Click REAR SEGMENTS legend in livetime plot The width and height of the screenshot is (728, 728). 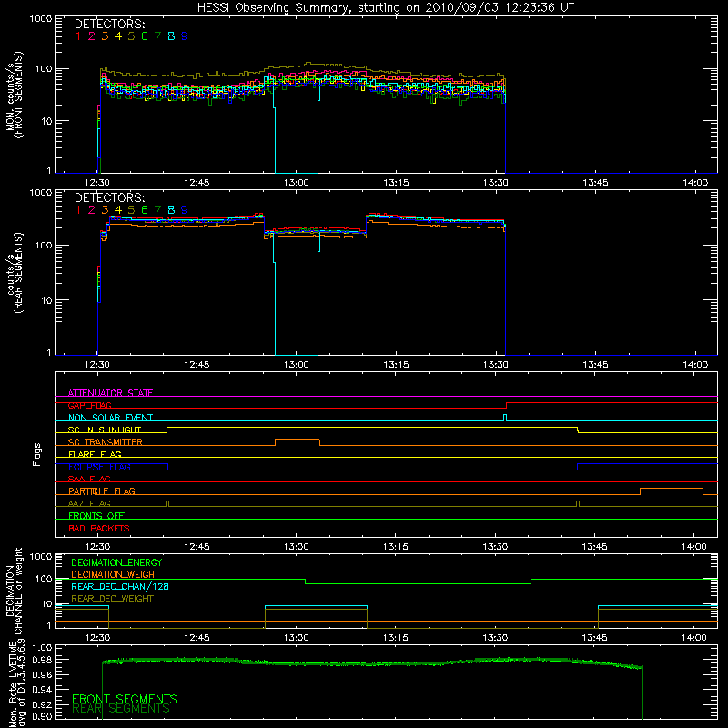121,709
